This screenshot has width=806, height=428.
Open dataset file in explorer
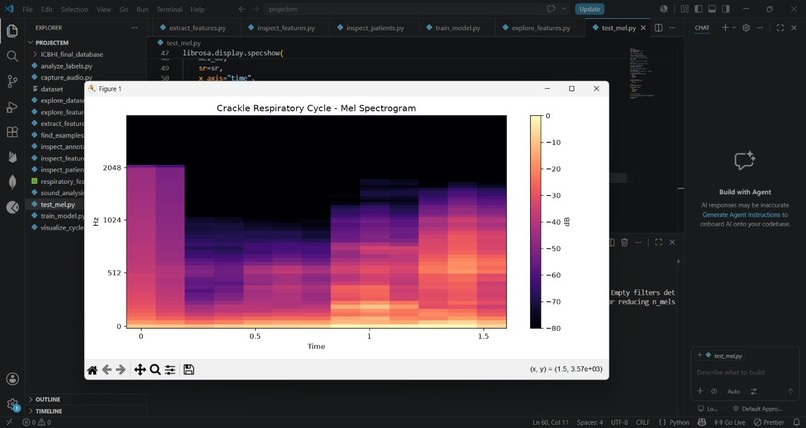pos(51,89)
